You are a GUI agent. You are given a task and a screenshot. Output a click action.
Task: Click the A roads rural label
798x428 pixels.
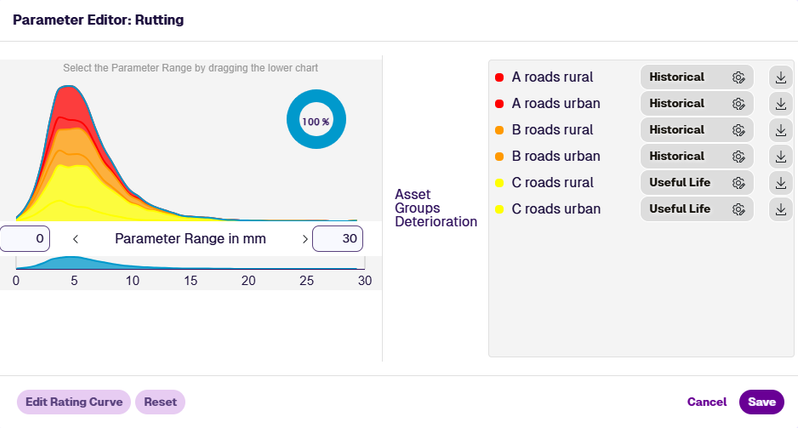click(552, 77)
